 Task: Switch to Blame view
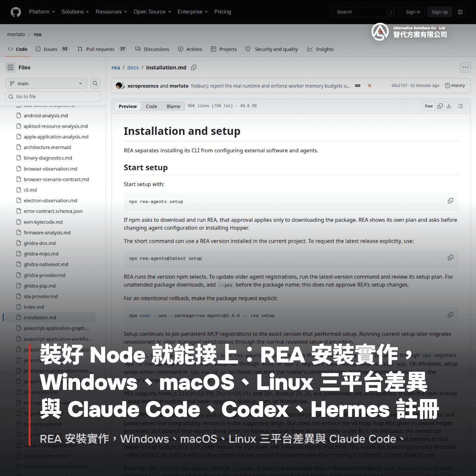pyautogui.click(x=173, y=106)
